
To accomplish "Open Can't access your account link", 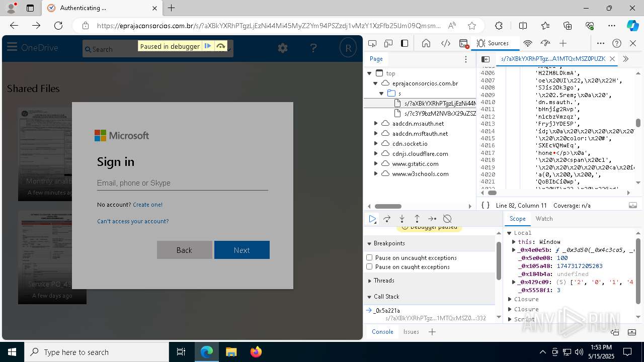I will pos(133,221).
